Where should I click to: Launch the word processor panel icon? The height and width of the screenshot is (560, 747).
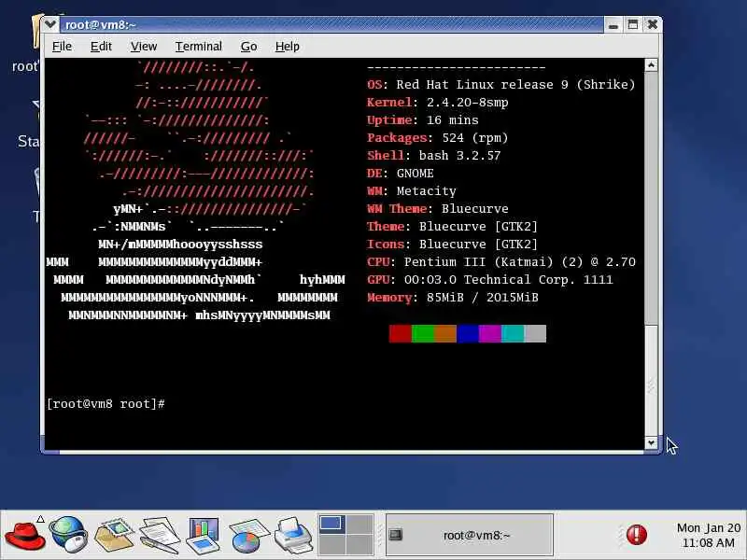pyautogui.click(x=160, y=535)
